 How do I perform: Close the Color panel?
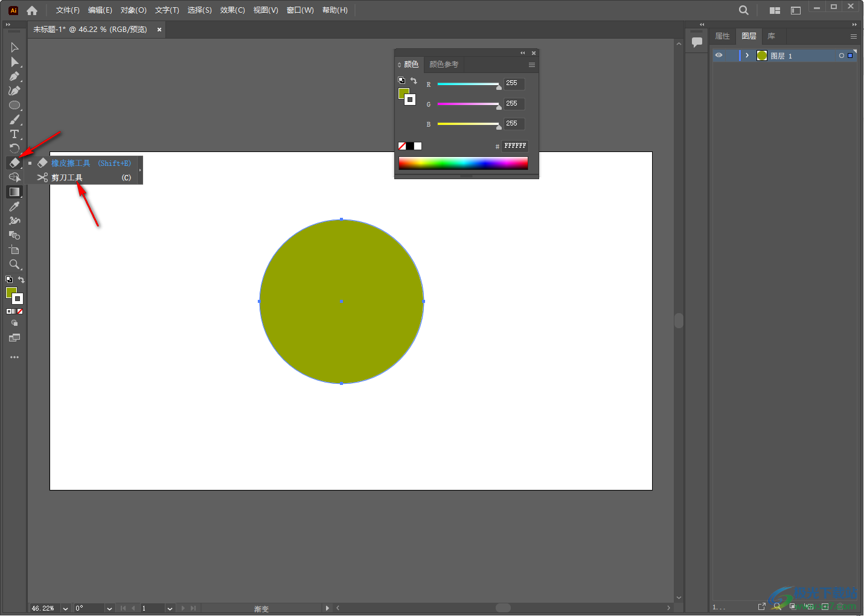click(534, 53)
